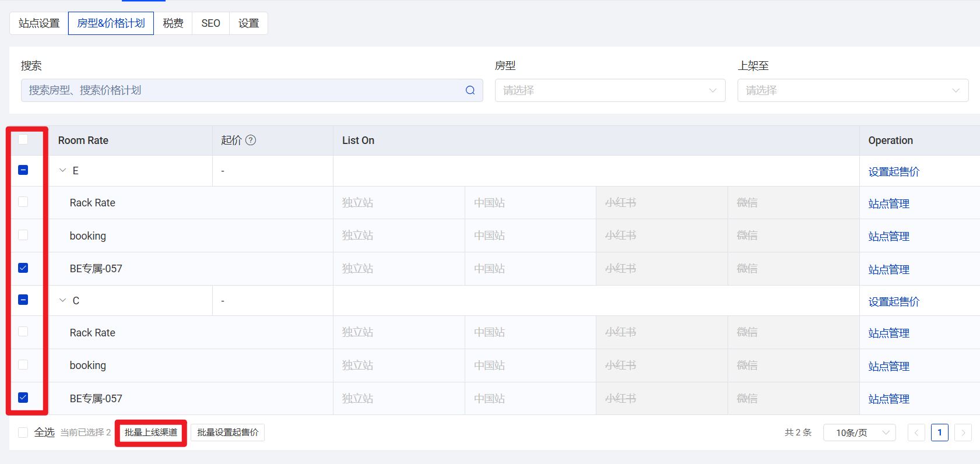
Task: Tick the 全选 checkbox at bottom
Action: [x=23, y=433]
